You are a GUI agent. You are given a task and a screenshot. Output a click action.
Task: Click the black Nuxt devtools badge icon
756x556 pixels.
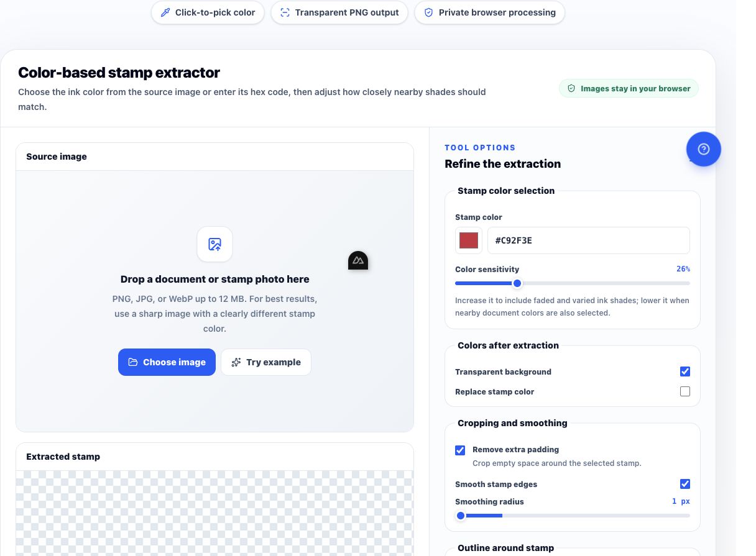pos(358,260)
